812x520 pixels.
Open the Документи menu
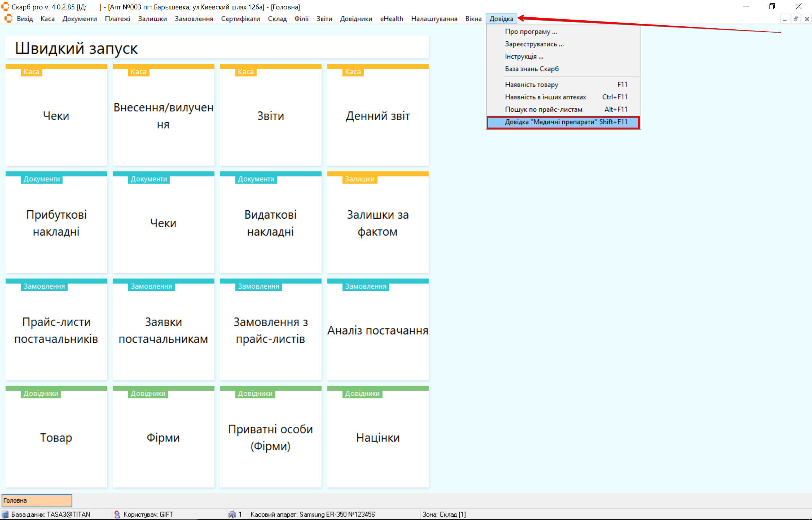point(79,19)
